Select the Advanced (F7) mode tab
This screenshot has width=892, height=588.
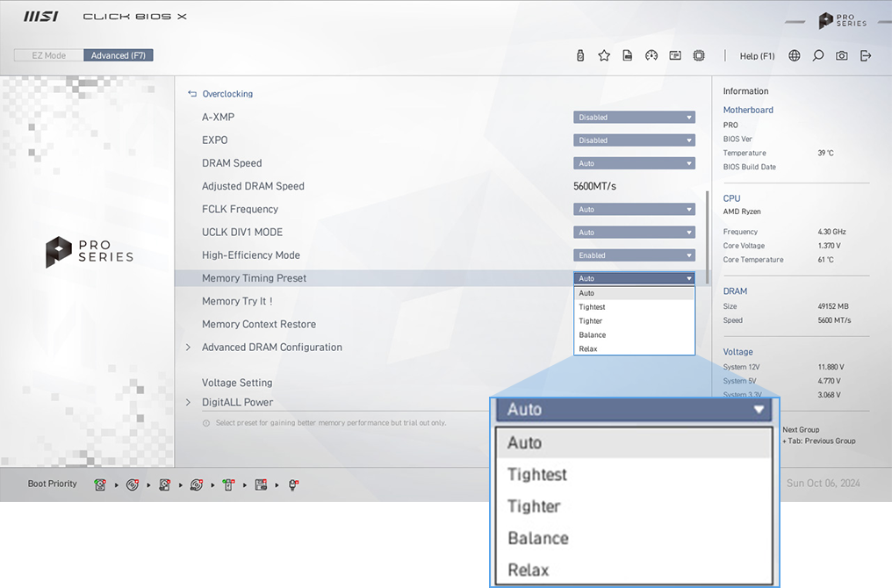119,55
